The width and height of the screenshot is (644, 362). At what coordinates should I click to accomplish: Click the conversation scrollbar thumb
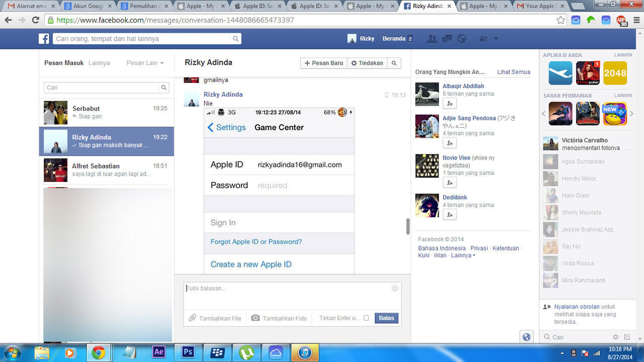408,227
